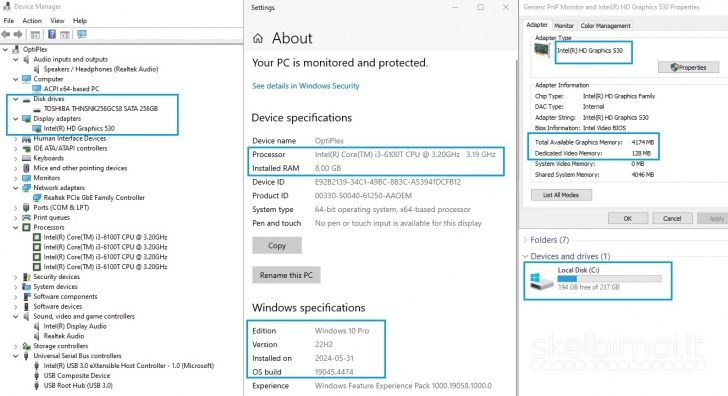Click the Home icon in Settings About
This screenshot has width=728, height=396.
click(x=258, y=39)
